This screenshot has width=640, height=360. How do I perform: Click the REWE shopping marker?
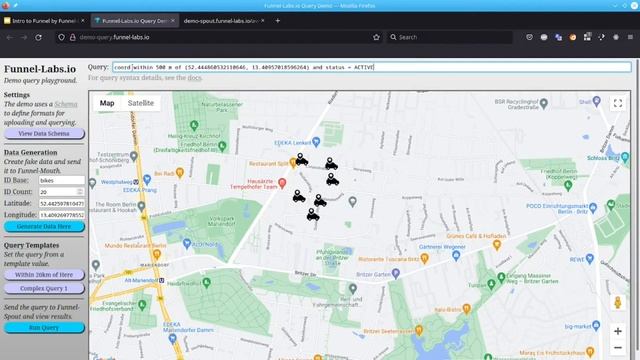click(x=589, y=258)
